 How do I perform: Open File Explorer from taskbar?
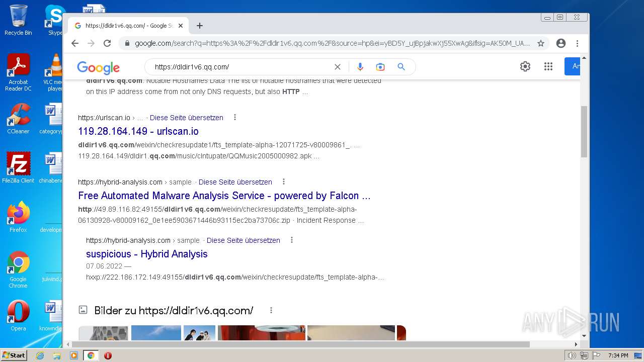57,355
